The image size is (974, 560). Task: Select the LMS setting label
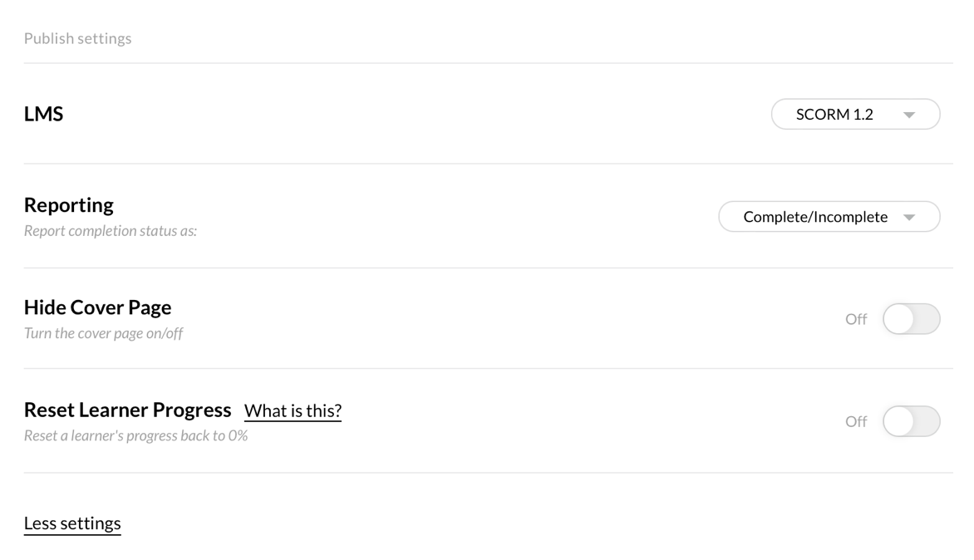click(x=43, y=114)
